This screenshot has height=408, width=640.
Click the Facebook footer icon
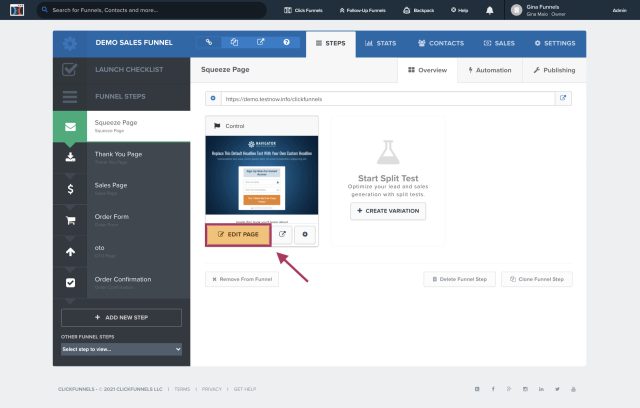point(493,389)
